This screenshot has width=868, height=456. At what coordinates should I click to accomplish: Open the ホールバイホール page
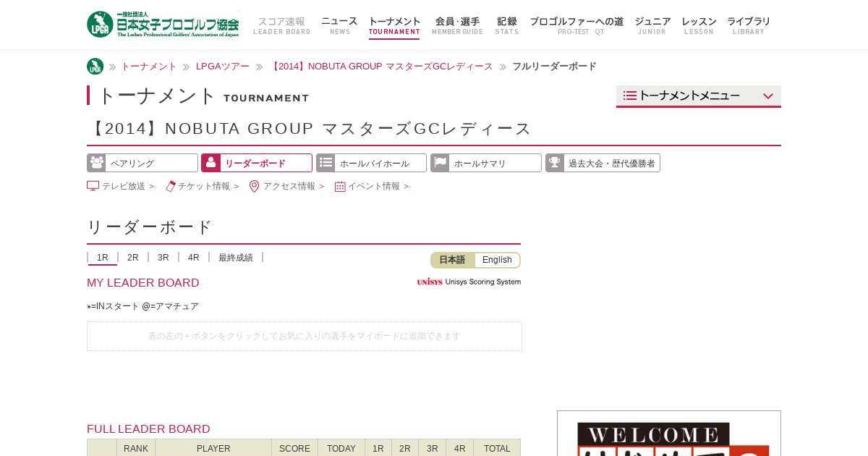pyautogui.click(x=371, y=163)
